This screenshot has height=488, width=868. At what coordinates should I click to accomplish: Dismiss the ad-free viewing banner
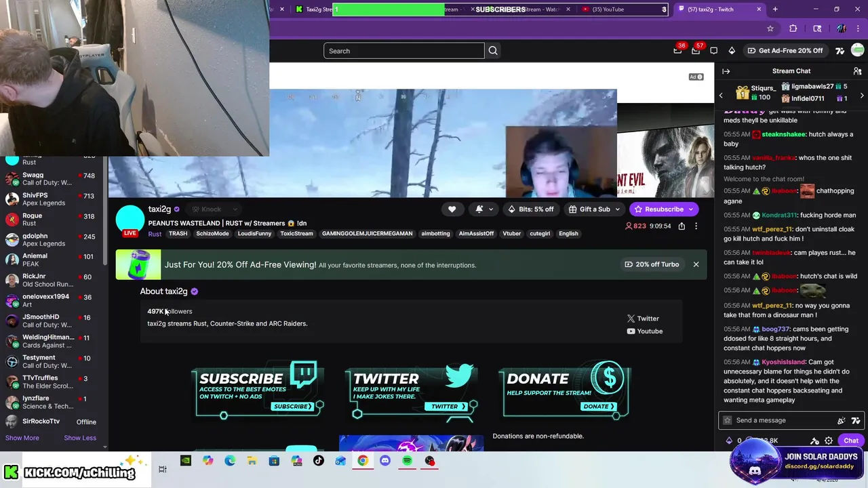click(696, 264)
